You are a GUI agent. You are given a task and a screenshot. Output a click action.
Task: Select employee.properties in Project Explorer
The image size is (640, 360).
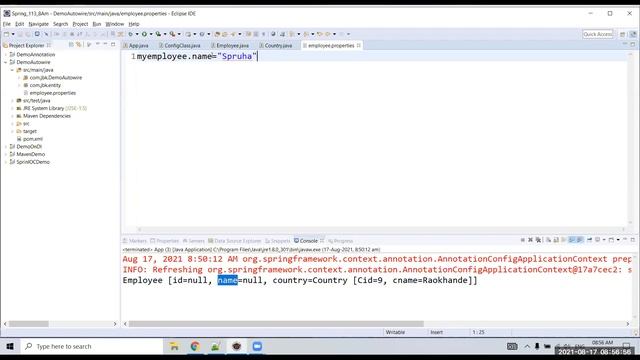pyautogui.click(x=50, y=93)
